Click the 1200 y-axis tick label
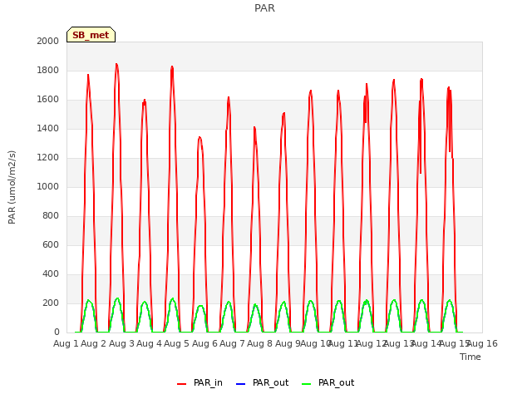The height and width of the screenshot is (399, 532). click(48, 157)
